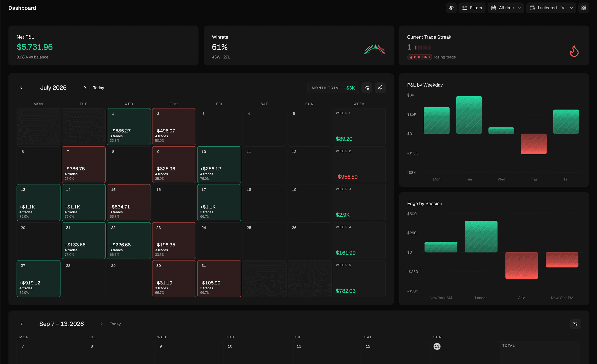Select July 22 cell showing +$226.68
Screen dimensions: 597x364
[129, 241]
